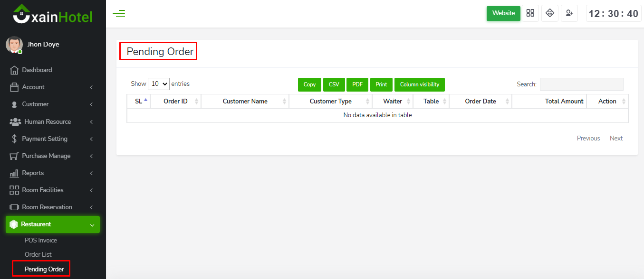The image size is (644, 279).
Task: Click the Purchase Manage cart icon
Action: tap(14, 156)
